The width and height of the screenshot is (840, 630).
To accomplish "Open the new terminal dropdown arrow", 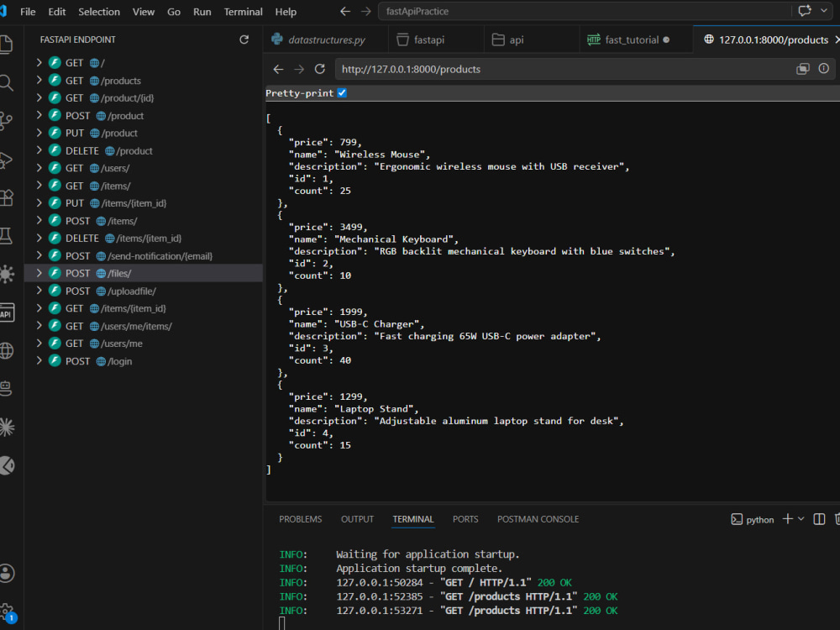I will (x=801, y=518).
